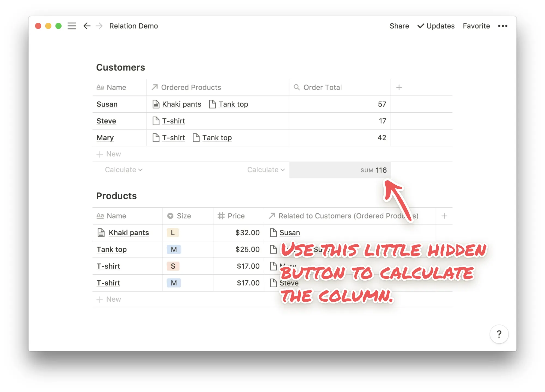Add a New row to Products
Viewport: 545px width, 392px height.
[x=109, y=299]
